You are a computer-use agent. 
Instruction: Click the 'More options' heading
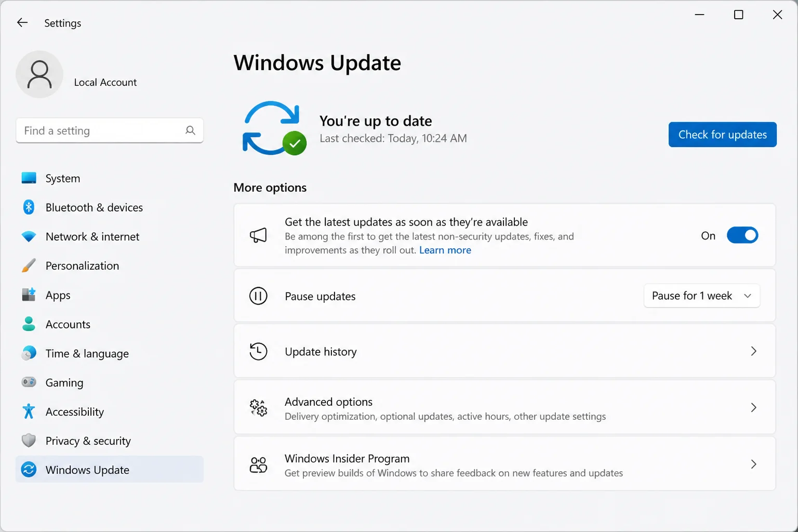click(270, 188)
